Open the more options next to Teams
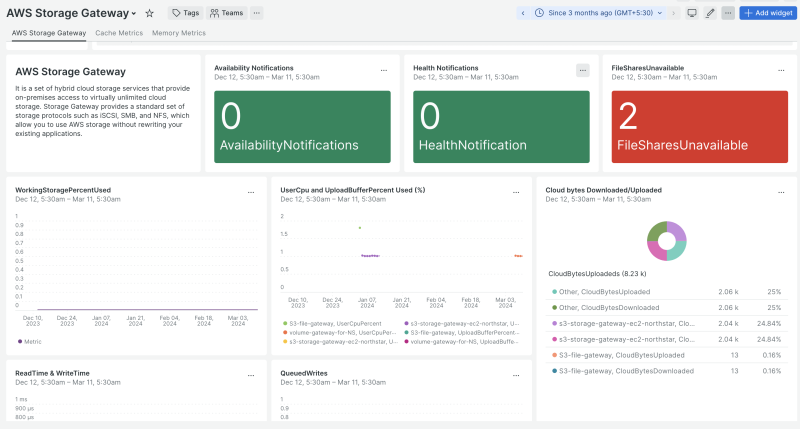Viewport: 800px width, 429px height. pos(257,13)
